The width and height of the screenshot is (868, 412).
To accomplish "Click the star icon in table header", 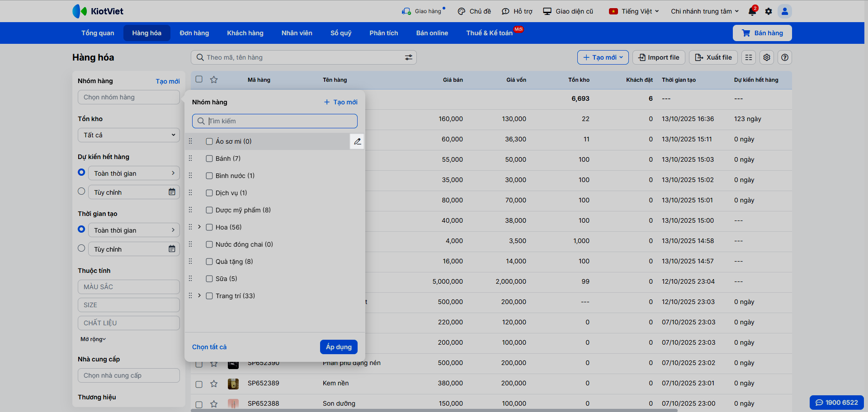I will pos(214,80).
